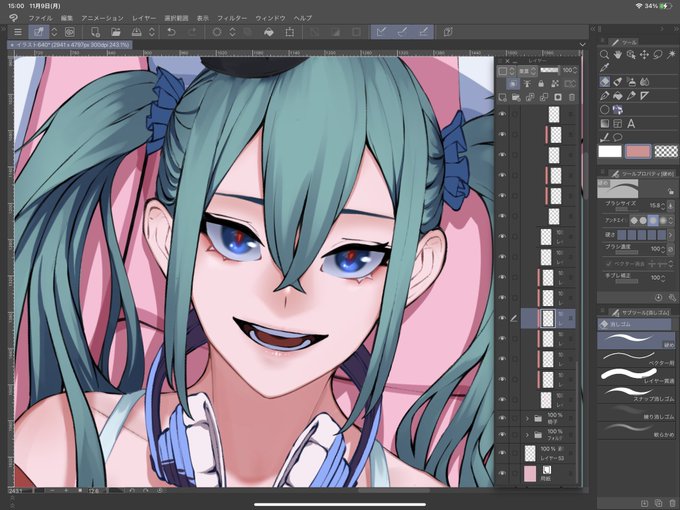Toggle visibility of the selected highlighted layer

[x=502, y=318]
